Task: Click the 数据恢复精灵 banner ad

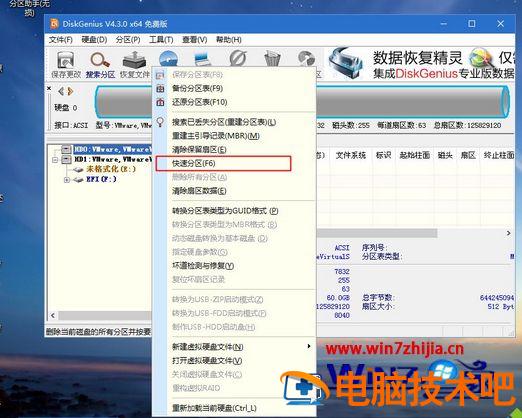Action: pyautogui.click(x=421, y=64)
